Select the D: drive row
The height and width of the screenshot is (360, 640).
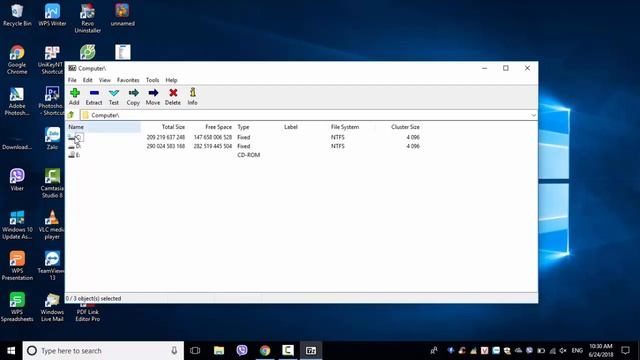tap(244, 146)
